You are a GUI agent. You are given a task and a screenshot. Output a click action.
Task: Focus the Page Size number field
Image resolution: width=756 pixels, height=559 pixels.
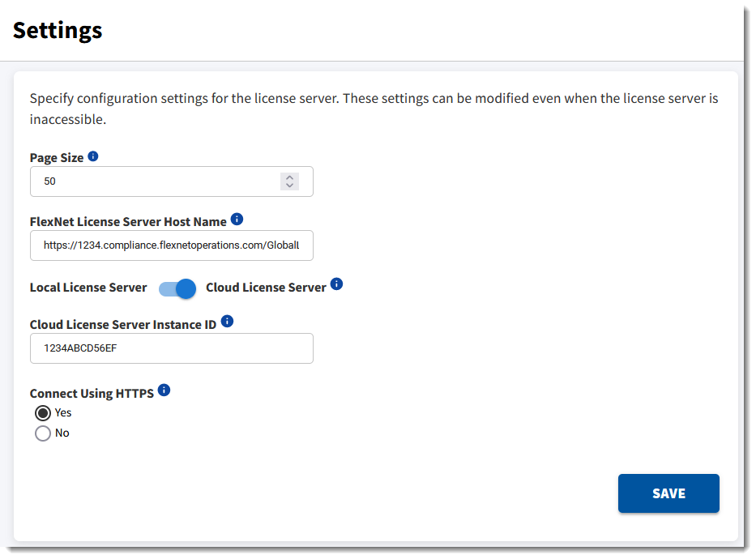click(x=154, y=181)
